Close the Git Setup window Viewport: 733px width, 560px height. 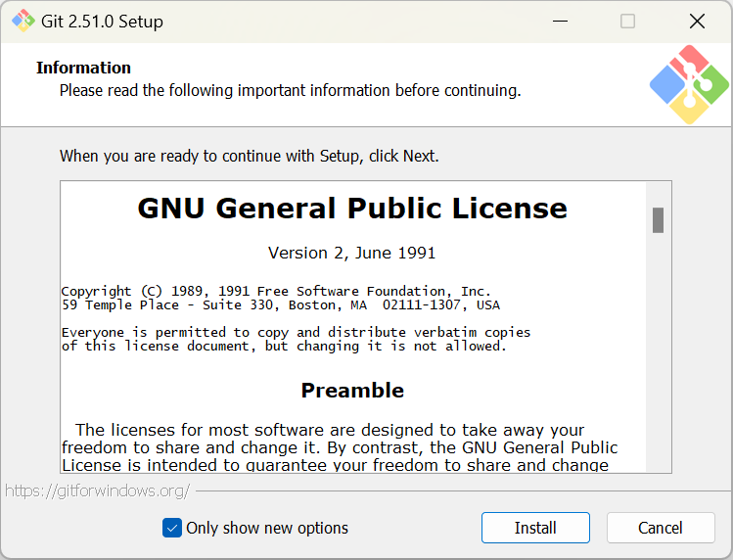(x=697, y=22)
